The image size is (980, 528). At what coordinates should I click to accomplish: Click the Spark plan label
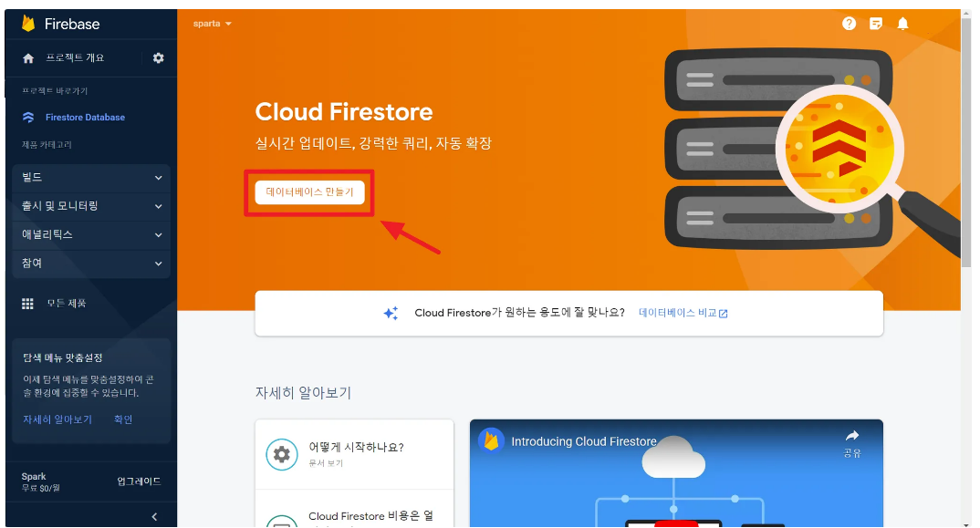(x=34, y=477)
